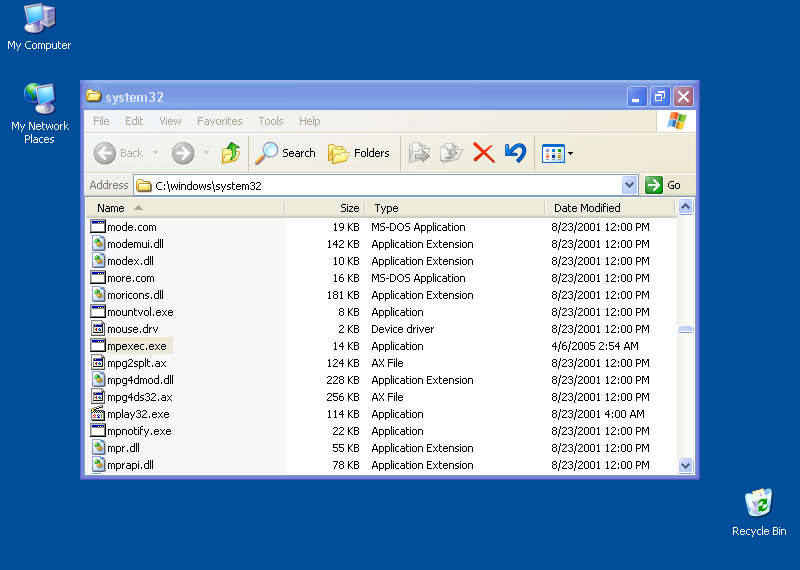
Task: Select the mpr.dll file icon
Action: coord(98,448)
